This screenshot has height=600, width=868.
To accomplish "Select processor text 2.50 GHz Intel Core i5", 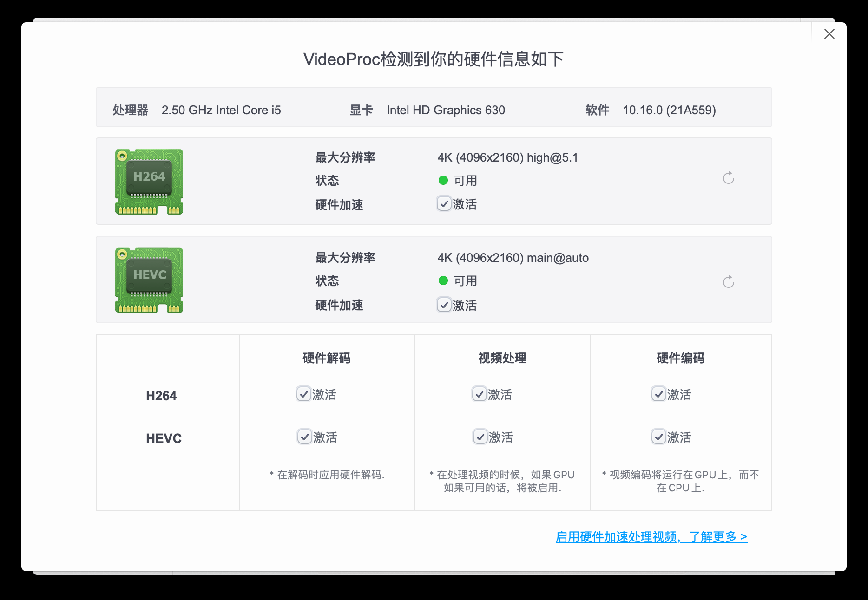I will (x=221, y=110).
